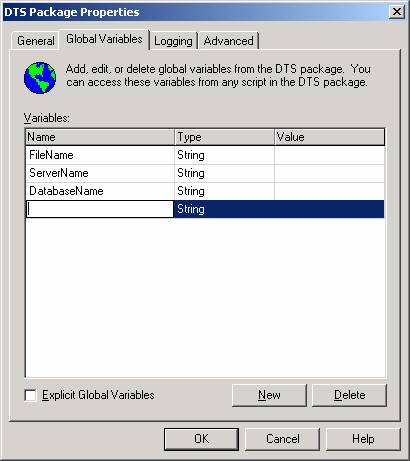Viewport: 410px width, 461px height.
Task: Select the FileName variable row
Action: tap(205, 155)
